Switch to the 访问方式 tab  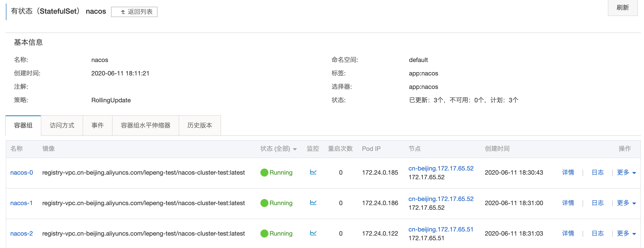[x=62, y=126]
